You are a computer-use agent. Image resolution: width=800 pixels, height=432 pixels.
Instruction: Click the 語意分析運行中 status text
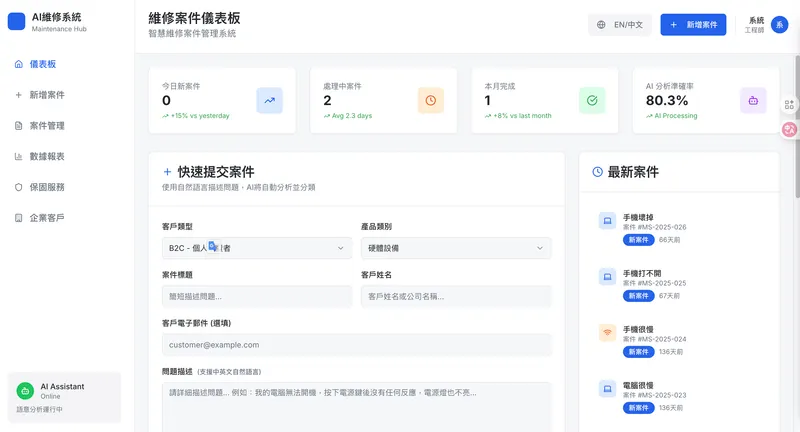click(39, 410)
